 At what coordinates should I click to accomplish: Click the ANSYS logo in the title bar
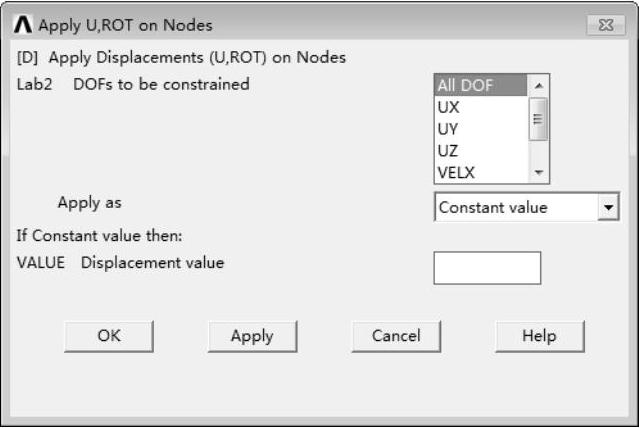(22, 25)
